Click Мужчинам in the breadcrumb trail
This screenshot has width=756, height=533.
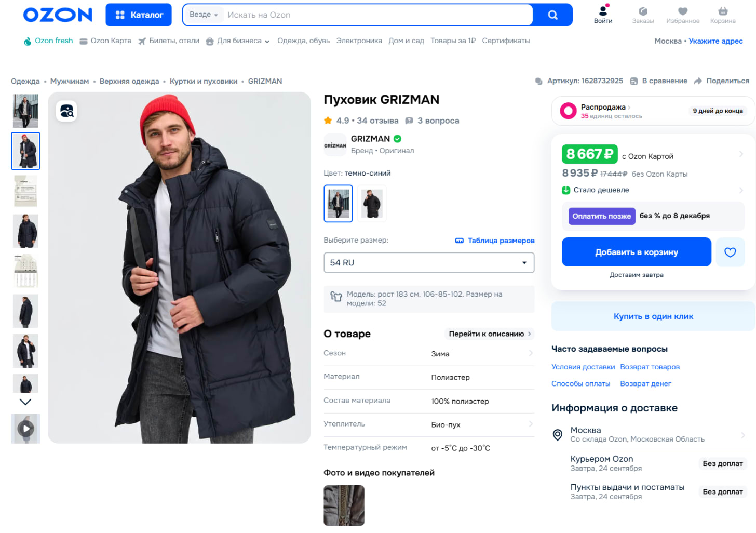(x=70, y=81)
